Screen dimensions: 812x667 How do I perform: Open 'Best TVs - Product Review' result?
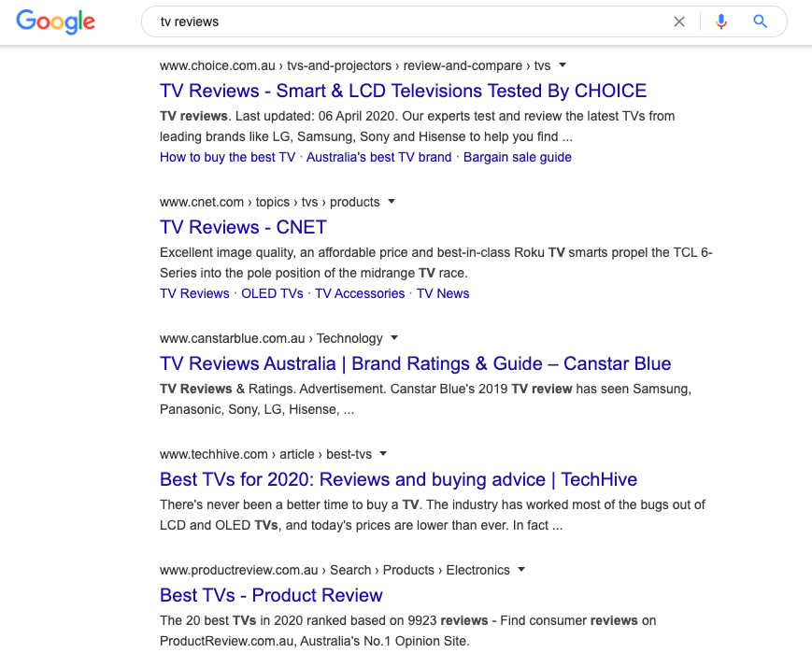pyautogui.click(x=271, y=595)
